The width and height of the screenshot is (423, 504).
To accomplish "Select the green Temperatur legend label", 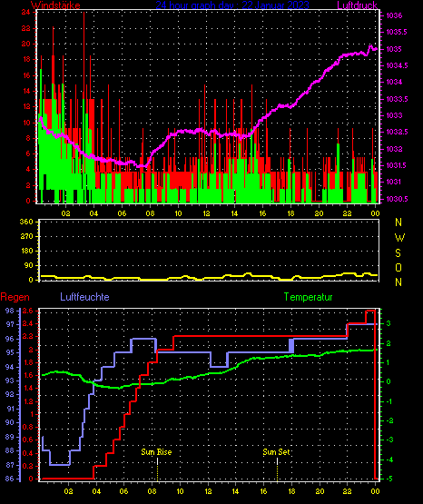I will 308,297.
